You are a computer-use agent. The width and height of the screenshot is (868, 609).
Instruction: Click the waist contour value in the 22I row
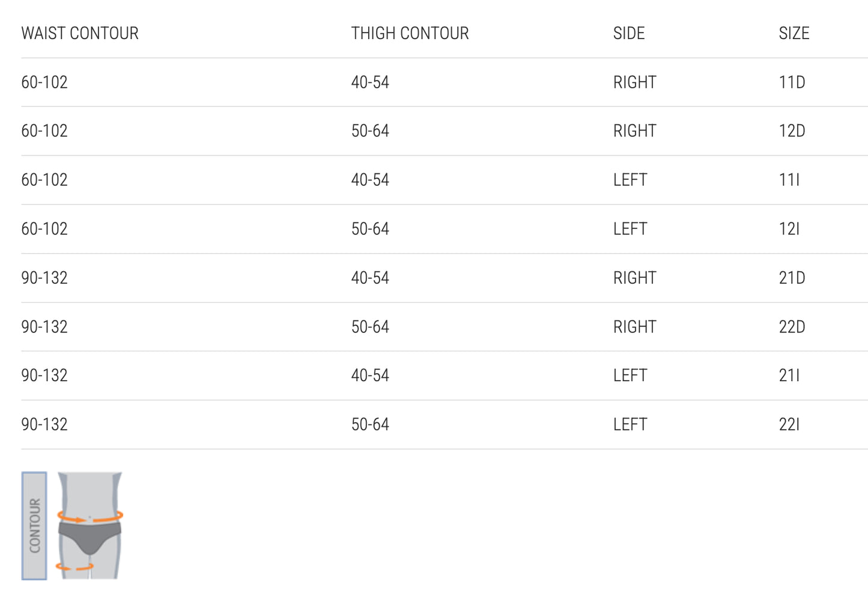pos(44,424)
